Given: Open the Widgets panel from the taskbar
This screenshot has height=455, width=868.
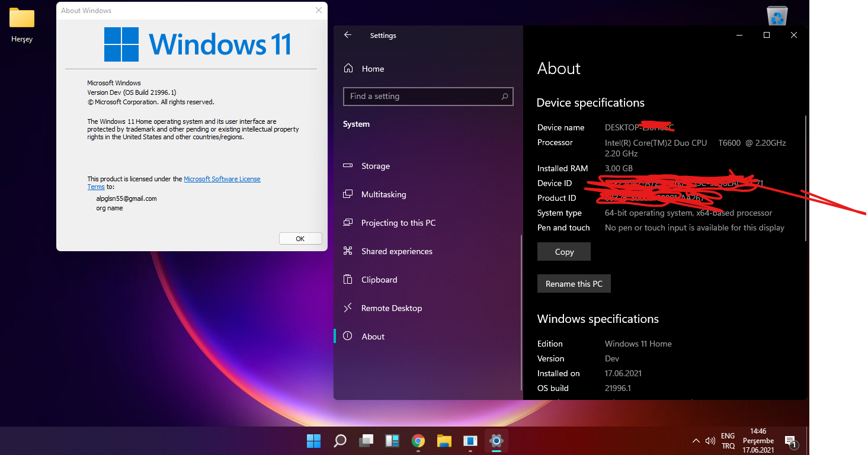Looking at the screenshot, I should click(x=392, y=441).
